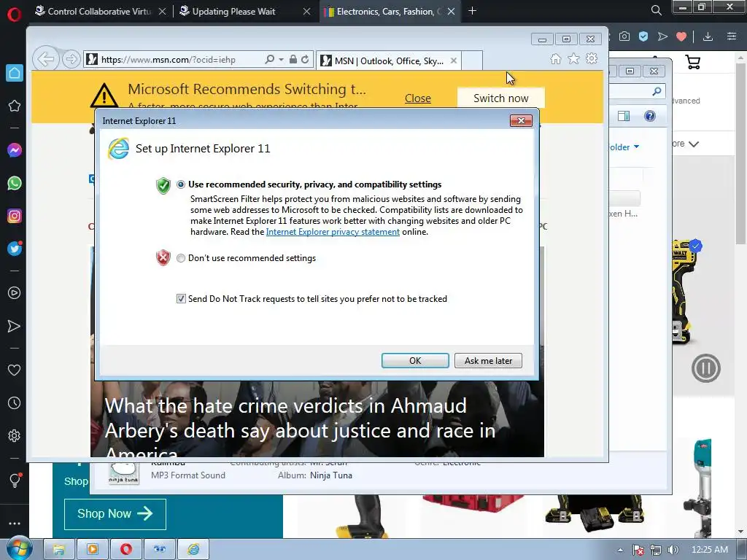Open IE address bar dropdown arrow
This screenshot has width=747, height=560.
281,60
